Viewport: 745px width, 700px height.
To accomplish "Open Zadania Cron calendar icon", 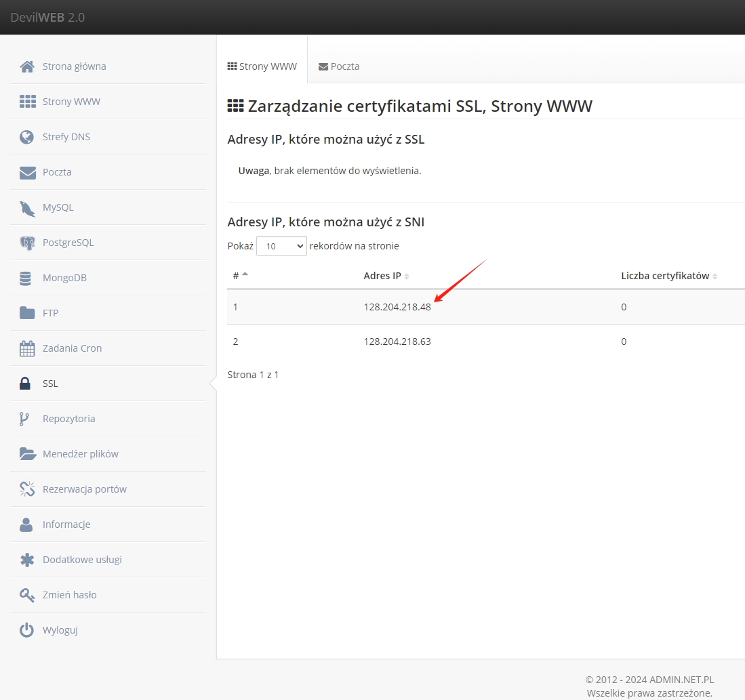I will click(x=27, y=348).
